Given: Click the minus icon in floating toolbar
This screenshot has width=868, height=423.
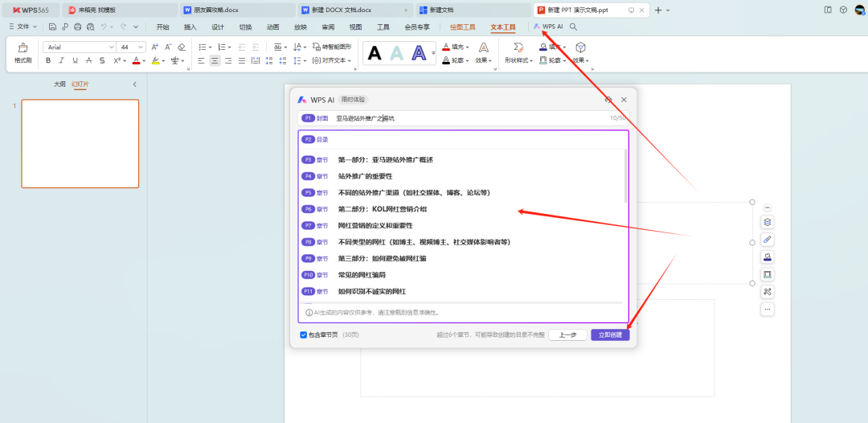Looking at the screenshot, I should click(x=767, y=207).
